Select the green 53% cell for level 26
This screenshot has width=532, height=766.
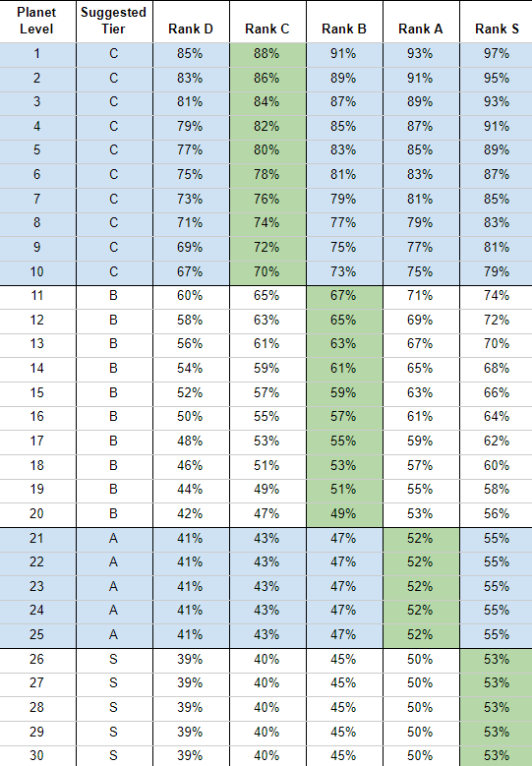coord(497,660)
